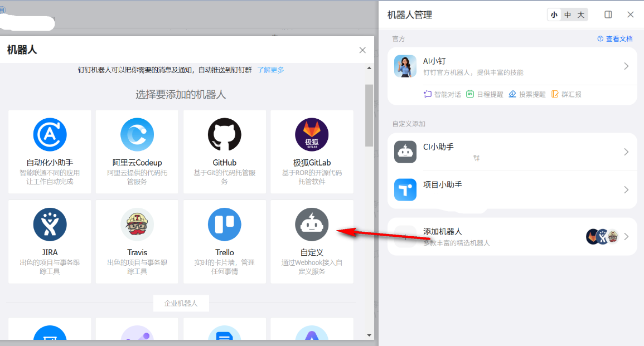Expand the CI小助手 row chevron
This screenshot has width=644, height=346.
click(x=626, y=152)
